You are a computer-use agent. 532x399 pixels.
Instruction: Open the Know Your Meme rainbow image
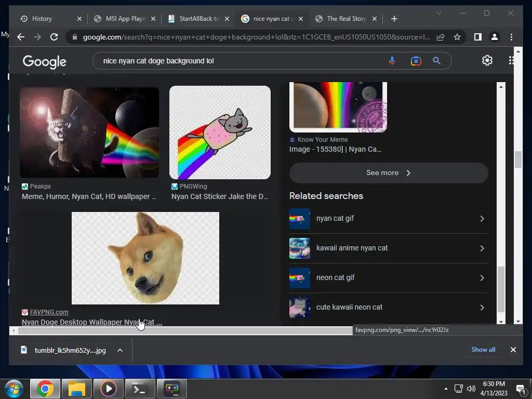[x=338, y=107]
